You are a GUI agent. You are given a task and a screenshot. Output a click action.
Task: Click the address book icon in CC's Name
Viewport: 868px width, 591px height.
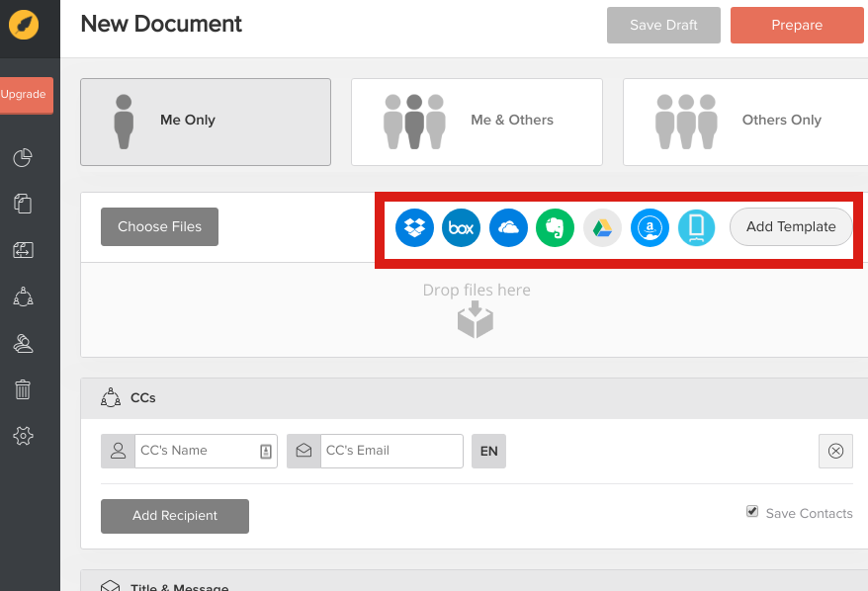click(266, 452)
